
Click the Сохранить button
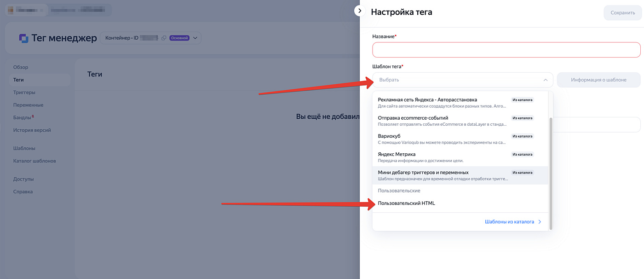622,13
